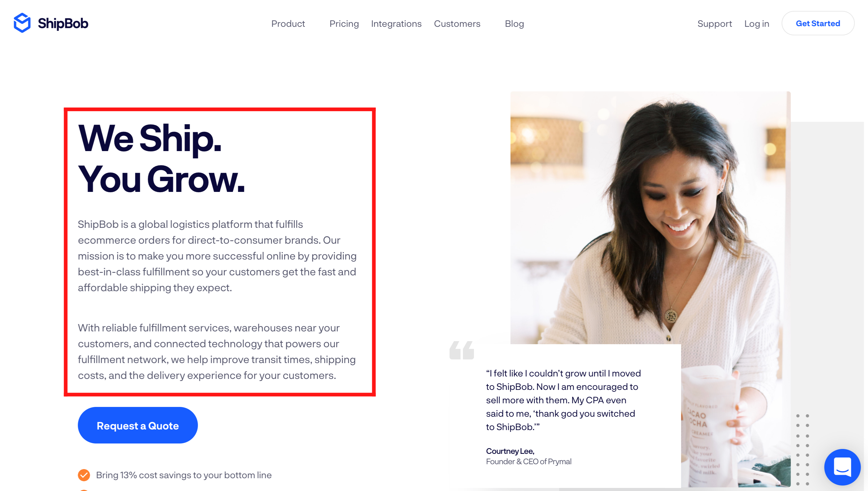Expand the Product menu
This screenshot has height=491, width=868.
click(x=288, y=24)
